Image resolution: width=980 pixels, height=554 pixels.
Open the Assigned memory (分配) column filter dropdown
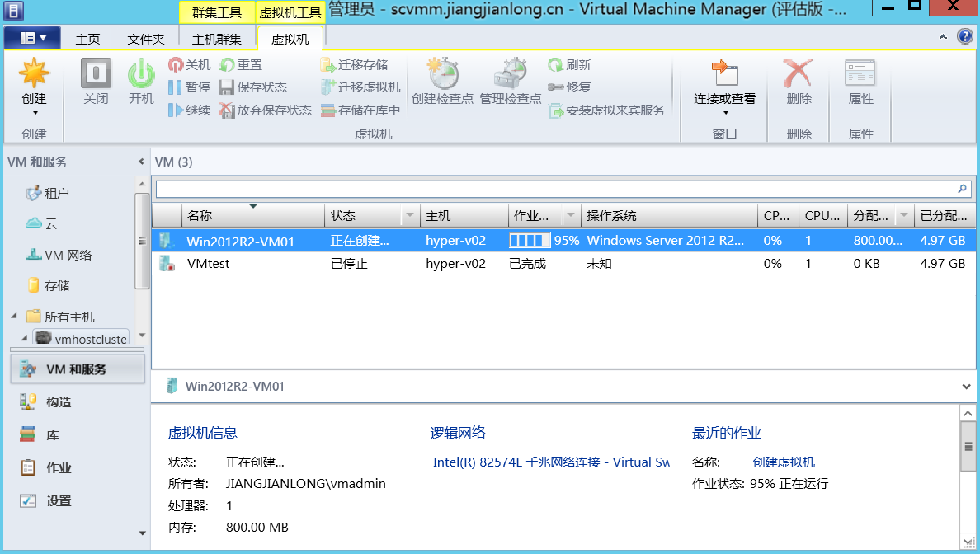[x=904, y=215]
